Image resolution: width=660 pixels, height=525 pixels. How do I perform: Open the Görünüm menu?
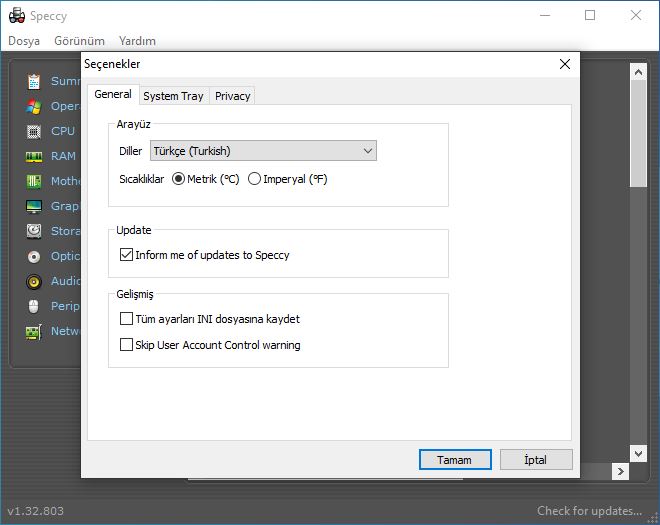click(79, 41)
